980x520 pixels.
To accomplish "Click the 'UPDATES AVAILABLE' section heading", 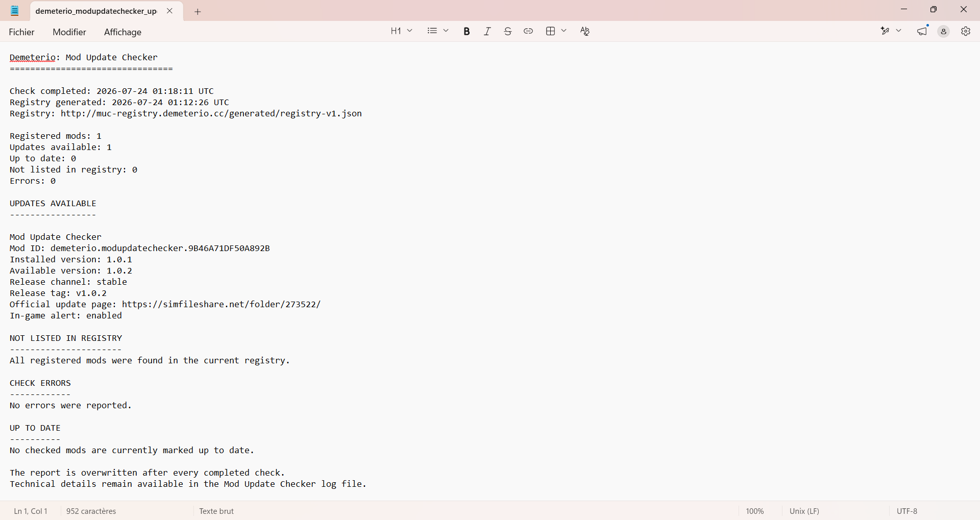I will pyautogui.click(x=53, y=204).
